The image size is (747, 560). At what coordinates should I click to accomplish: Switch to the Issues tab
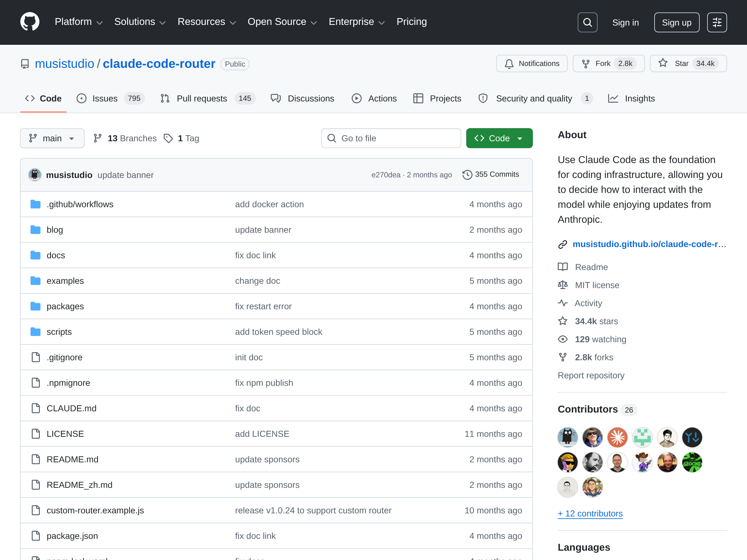coord(110,99)
